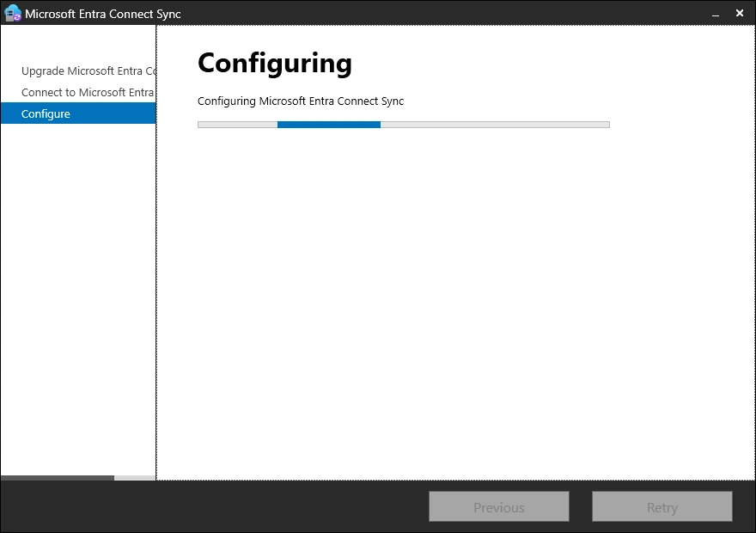The height and width of the screenshot is (533, 756).
Task: Click the Configuring page heading
Action: coord(274,63)
